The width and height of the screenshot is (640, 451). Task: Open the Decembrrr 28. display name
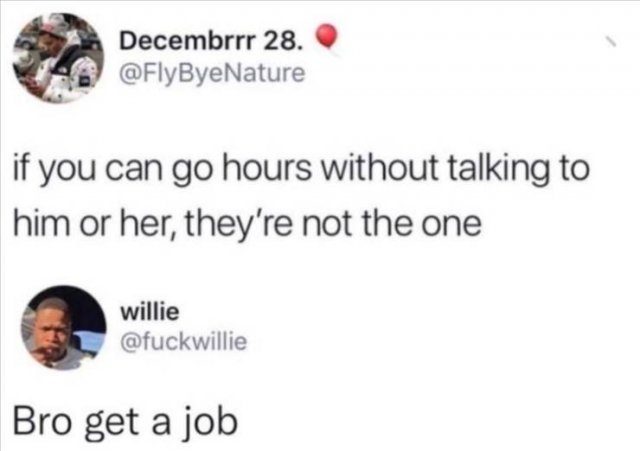pyautogui.click(x=211, y=42)
